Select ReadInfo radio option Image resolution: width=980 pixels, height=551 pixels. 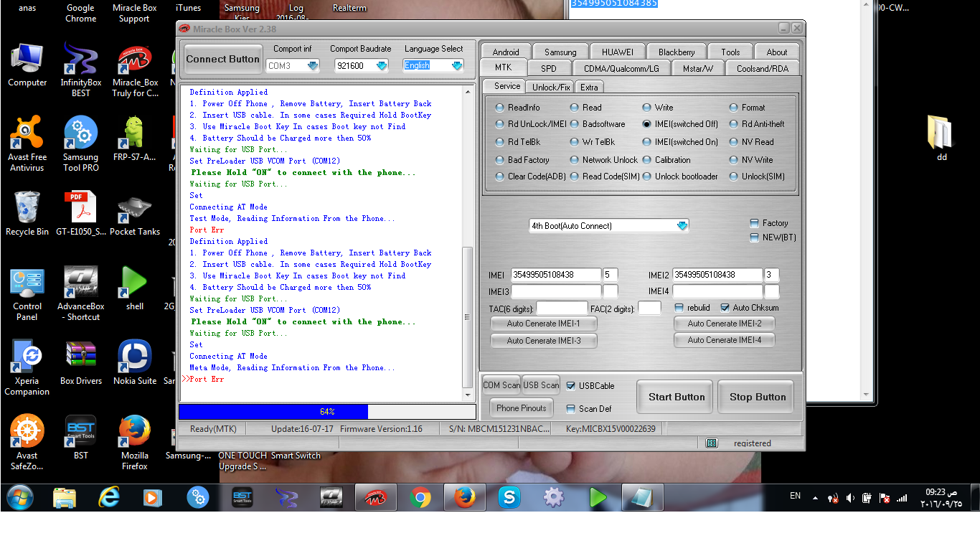(517, 108)
